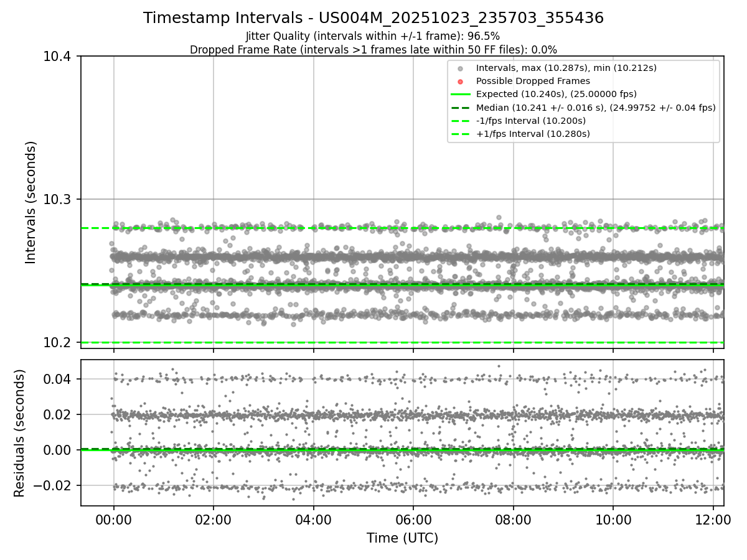Image resolution: width=747 pixels, height=560 pixels.
Task: Click the 'Time (UTC)' x-axis label
Action: pyautogui.click(x=402, y=538)
